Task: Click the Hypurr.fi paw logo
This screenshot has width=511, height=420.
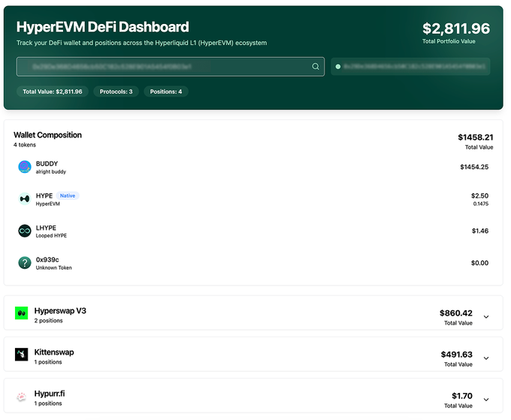Action: point(22,396)
